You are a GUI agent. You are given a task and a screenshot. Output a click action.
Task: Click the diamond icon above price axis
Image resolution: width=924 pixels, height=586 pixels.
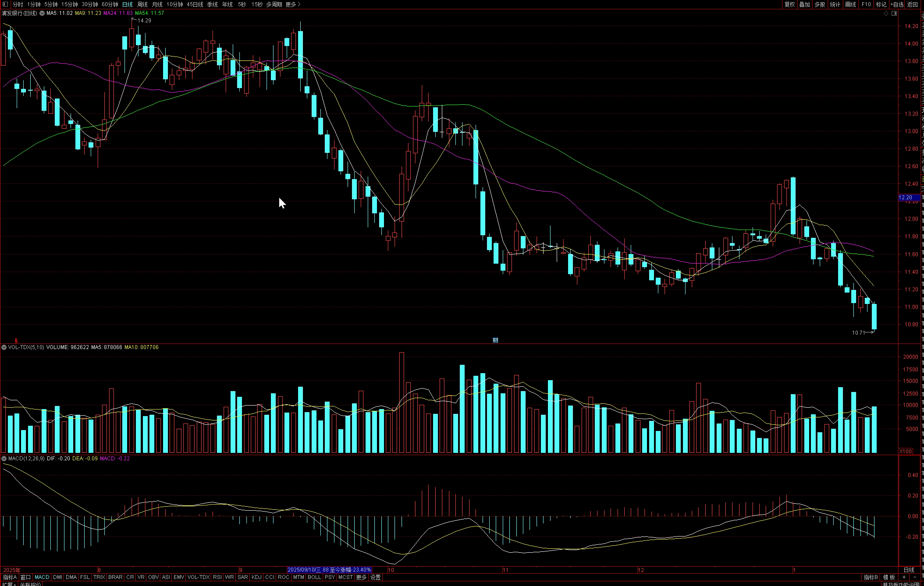(886, 14)
